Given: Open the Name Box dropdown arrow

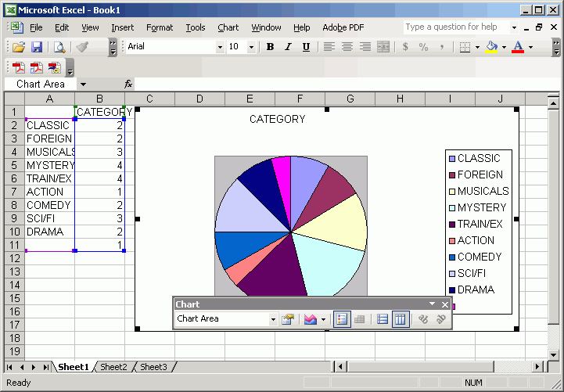Looking at the screenshot, I should [83, 84].
